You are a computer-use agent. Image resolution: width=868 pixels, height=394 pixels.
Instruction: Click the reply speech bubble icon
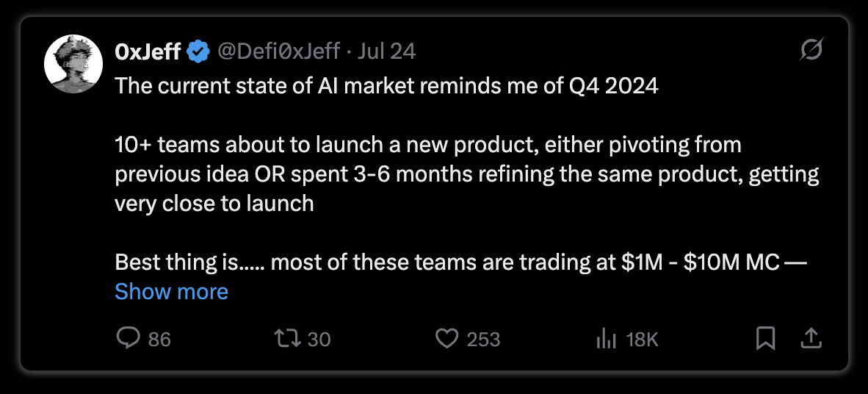point(129,338)
